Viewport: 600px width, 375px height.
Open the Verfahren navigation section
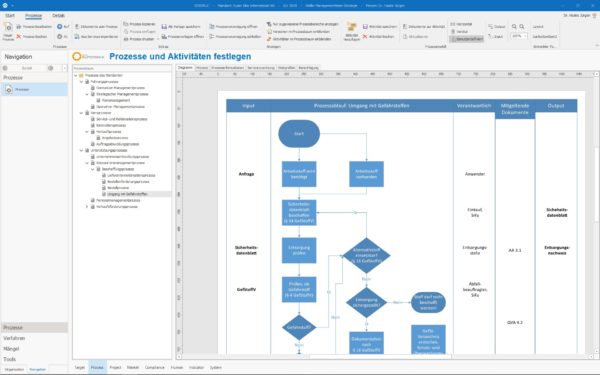15,338
